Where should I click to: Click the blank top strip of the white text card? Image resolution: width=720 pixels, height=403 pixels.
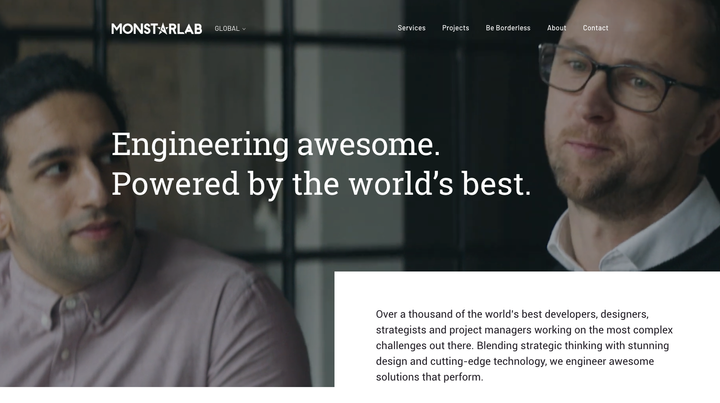coord(527,287)
